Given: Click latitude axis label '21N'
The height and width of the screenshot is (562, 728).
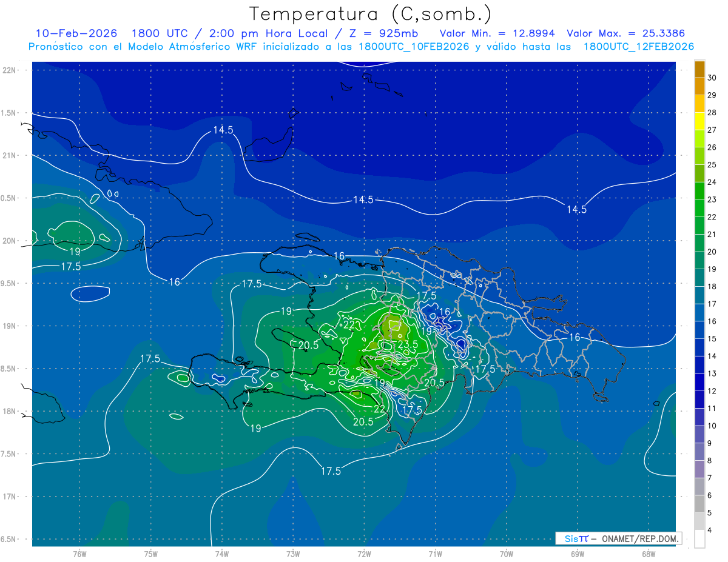Looking at the screenshot, I should pos(9,155).
